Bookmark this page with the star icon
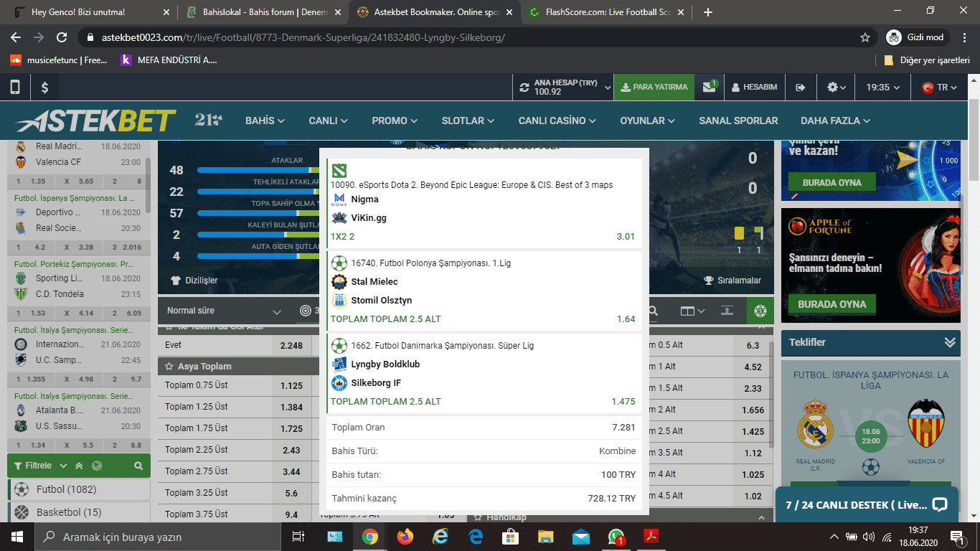 (x=865, y=37)
